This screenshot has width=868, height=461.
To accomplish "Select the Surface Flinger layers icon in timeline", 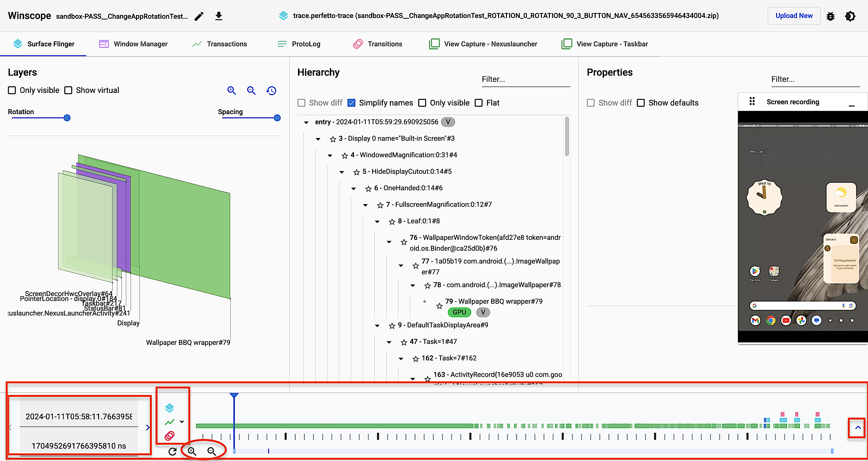I will [x=170, y=408].
